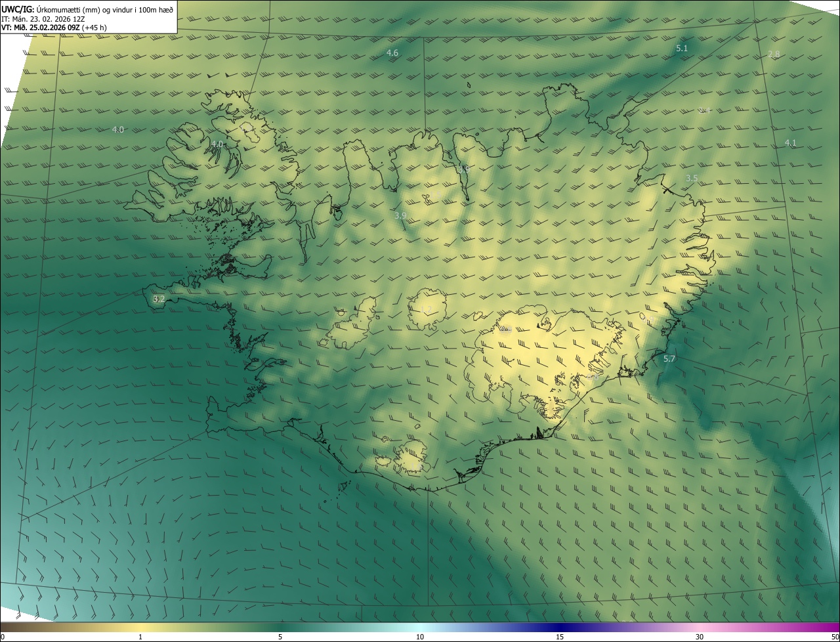The height and width of the screenshot is (642, 840).
Task: Click the 5.7 value label on the map
Action: point(669,359)
